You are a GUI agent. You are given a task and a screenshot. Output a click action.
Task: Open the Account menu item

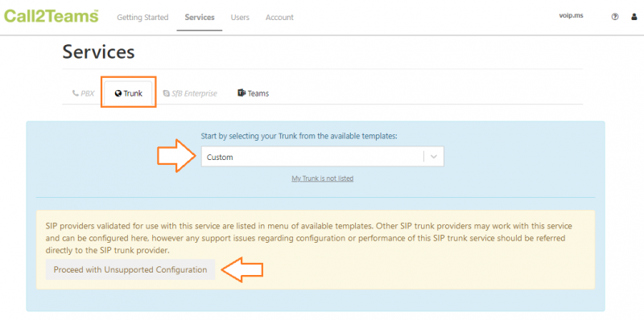pyautogui.click(x=279, y=17)
